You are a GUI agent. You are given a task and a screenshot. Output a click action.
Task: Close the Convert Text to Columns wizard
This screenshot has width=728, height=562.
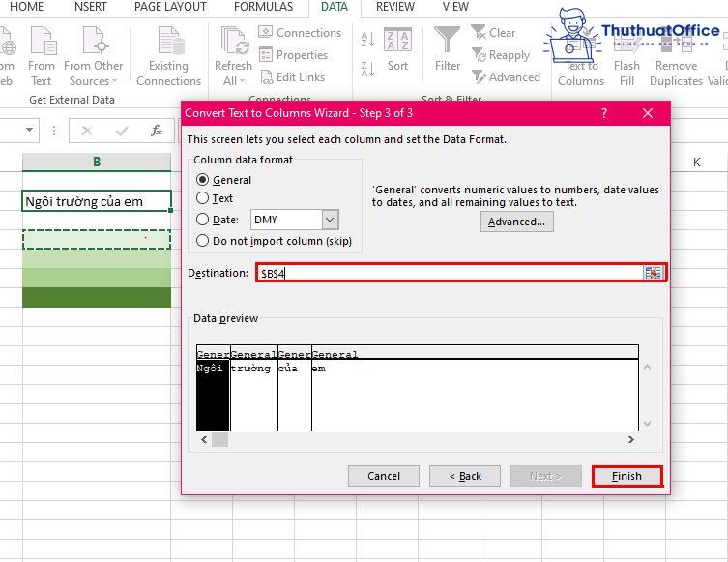coord(648,113)
